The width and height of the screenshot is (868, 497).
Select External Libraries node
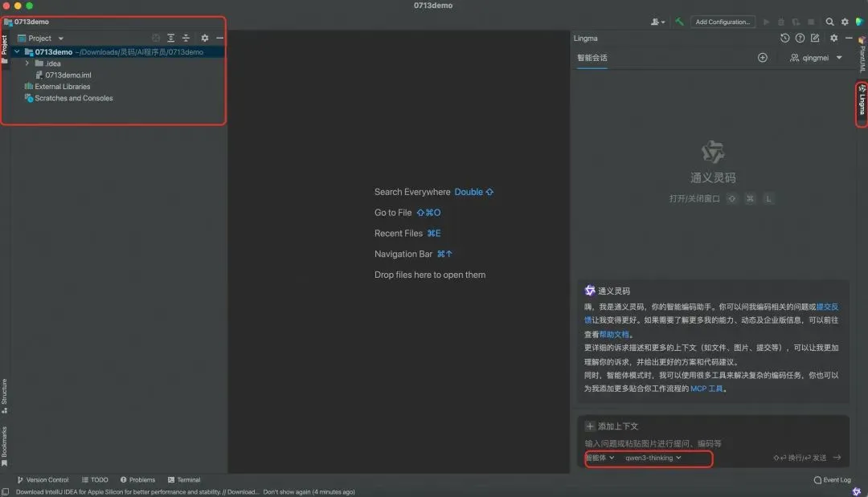point(62,86)
